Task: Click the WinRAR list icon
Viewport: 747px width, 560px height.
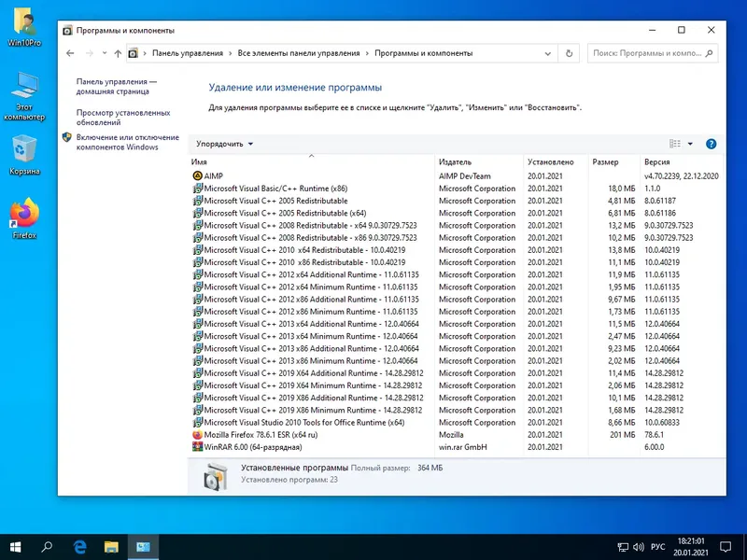Action: pos(197,447)
